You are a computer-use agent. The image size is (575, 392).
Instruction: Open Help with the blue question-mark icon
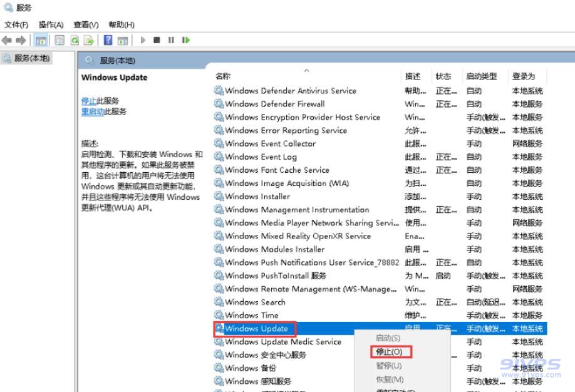[x=108, y=39]
